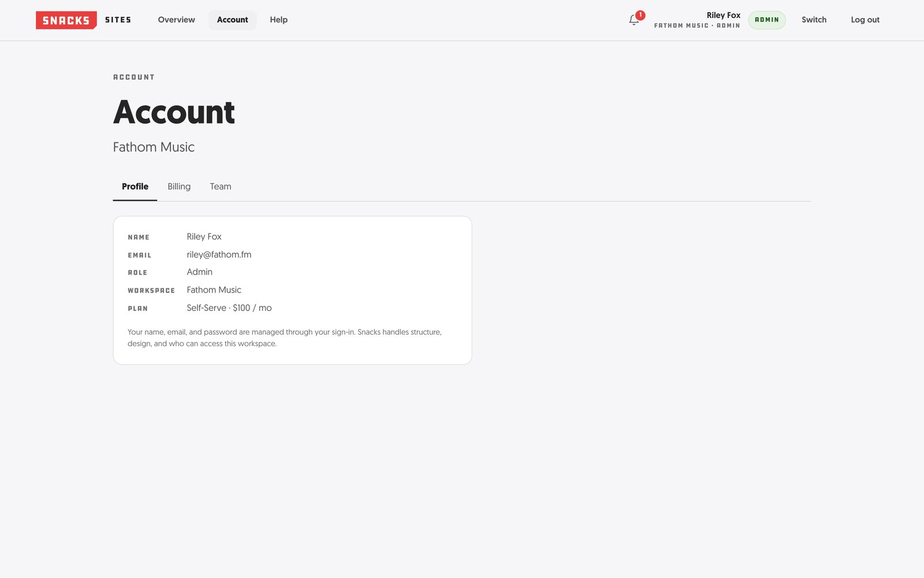Click the Fathom Music subtitle under heading

click(154, 147)
